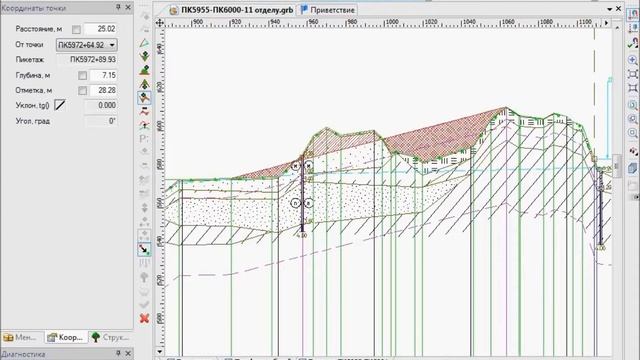Image resolution: width=640 pixels, height=360 pixels.
Task: Click the upward green arrows tool
Action: [x=144, y=84]
